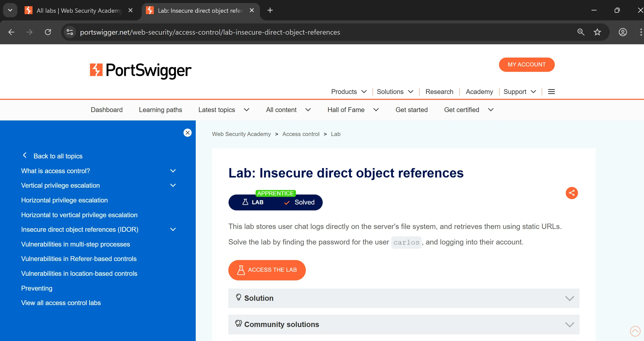
Task: Click the MY ACCOUNT button
Action: point(527,65)
